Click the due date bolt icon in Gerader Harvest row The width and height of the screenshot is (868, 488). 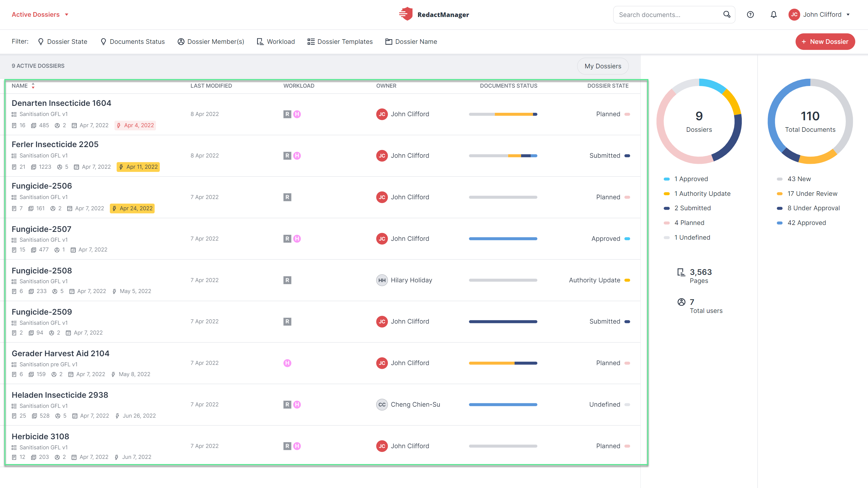tap(113, 374)
